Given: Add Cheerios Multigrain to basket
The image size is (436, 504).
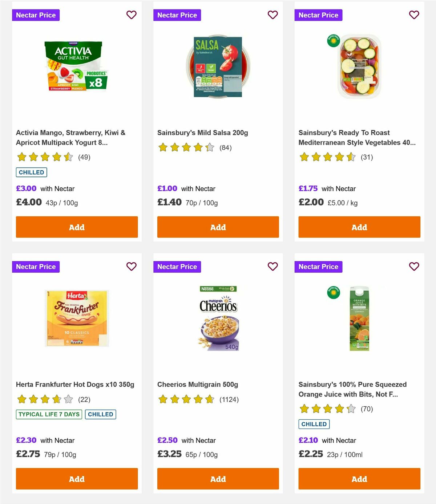Looking at the screenshot, I should (218, 479).
